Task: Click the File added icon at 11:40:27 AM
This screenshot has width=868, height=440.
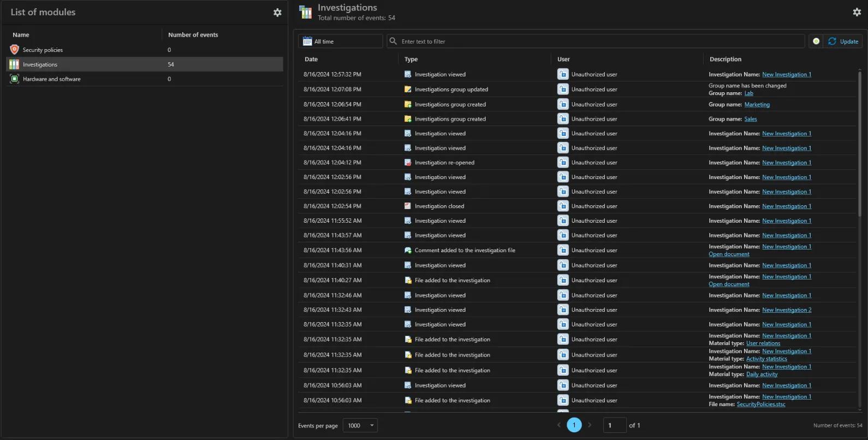Action: (x=408, y=280)
